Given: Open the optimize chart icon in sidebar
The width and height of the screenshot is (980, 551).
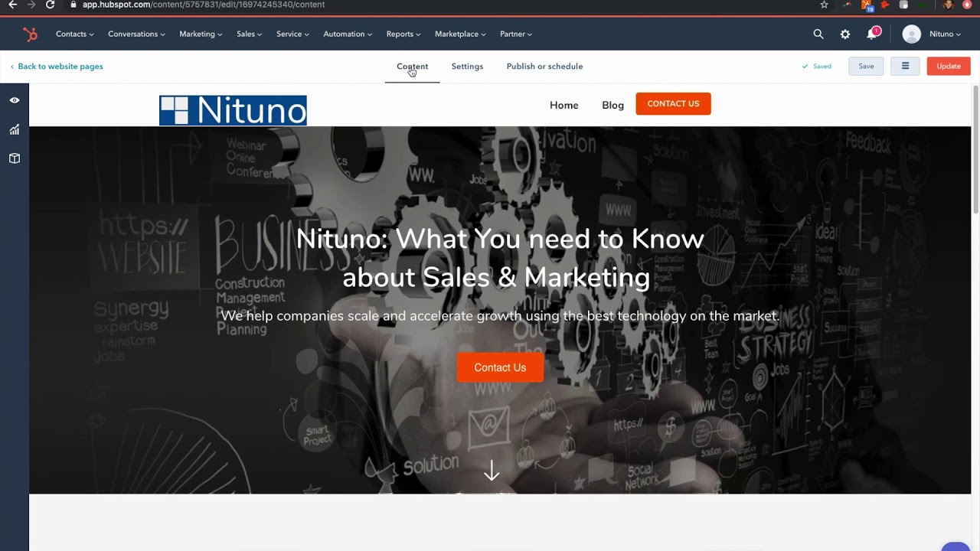Looking at the screenshot, I should coord(15,129).
